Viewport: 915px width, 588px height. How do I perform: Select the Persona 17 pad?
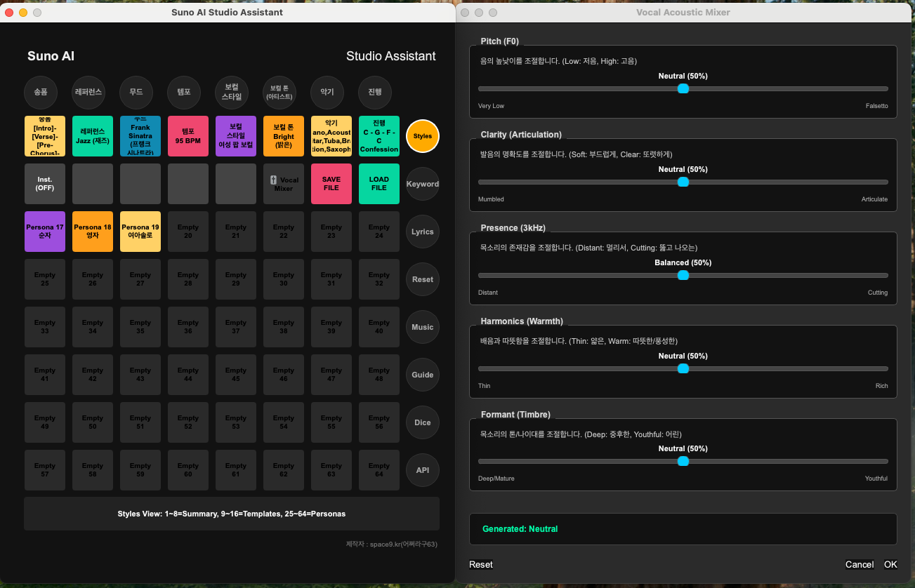point(45,232)
